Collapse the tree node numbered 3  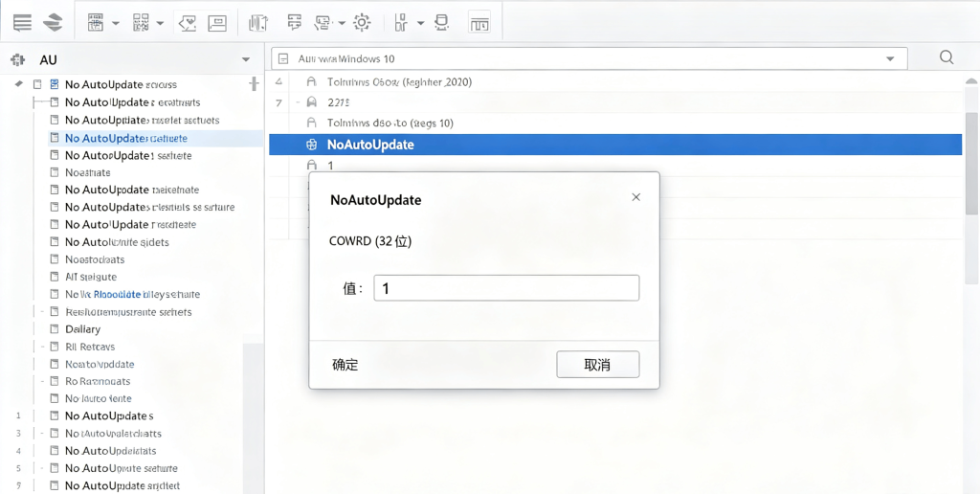[42, 434]
